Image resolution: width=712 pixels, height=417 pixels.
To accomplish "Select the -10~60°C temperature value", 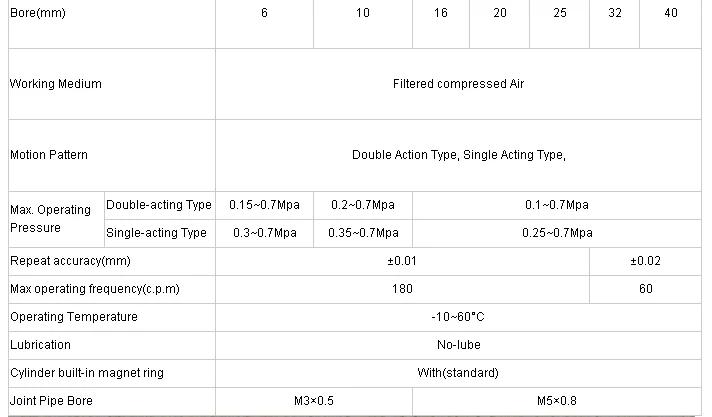I will (x=458, y=317).
